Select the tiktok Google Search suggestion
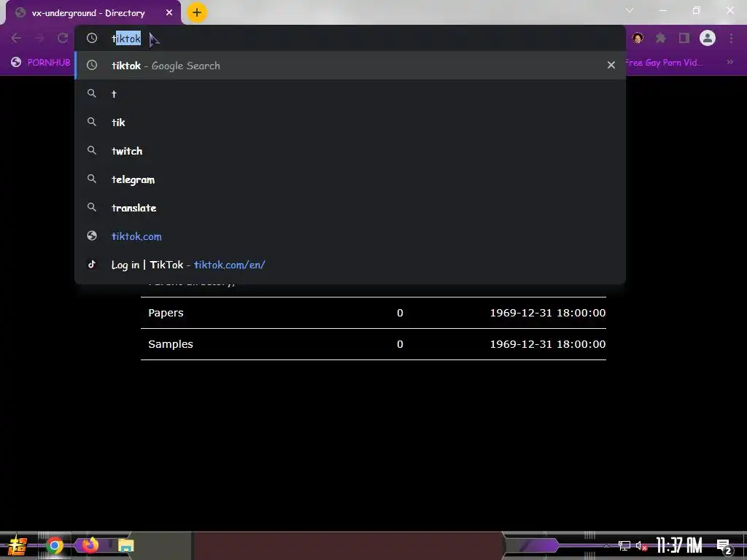The image size is (747, 560). [350, 65]
